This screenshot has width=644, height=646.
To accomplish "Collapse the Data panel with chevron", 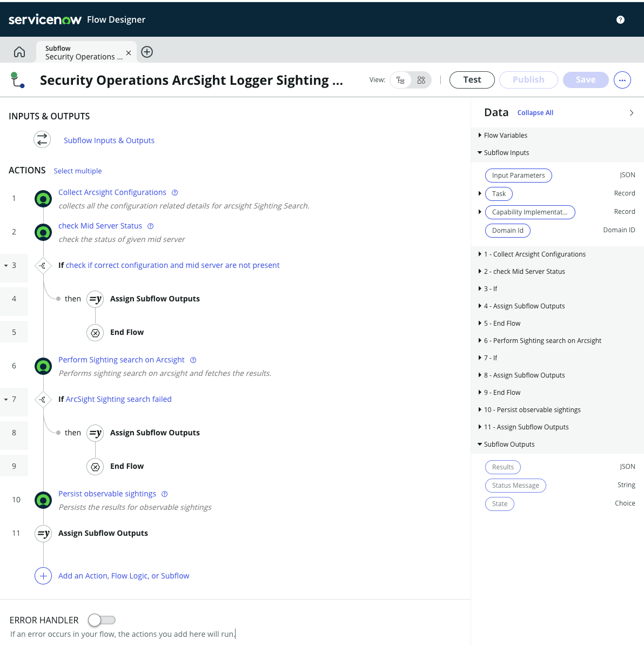I will click(631, 113).
